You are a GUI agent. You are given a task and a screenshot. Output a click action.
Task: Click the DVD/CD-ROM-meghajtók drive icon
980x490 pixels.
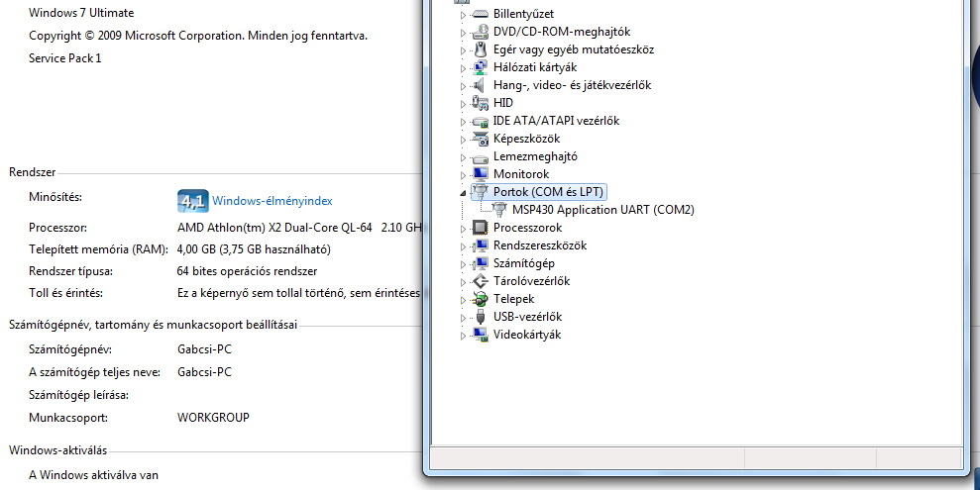(480, 32)
